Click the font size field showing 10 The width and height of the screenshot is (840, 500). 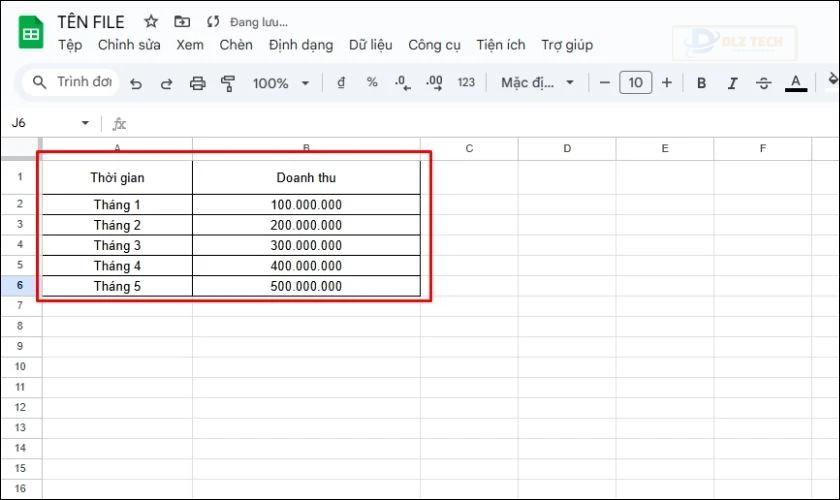coord(635,83)
